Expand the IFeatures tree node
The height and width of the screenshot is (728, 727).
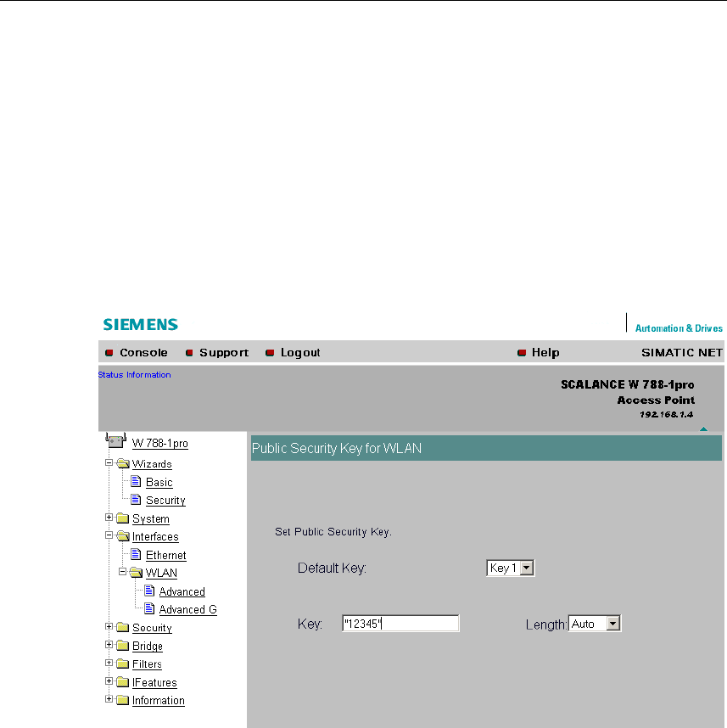109,681
